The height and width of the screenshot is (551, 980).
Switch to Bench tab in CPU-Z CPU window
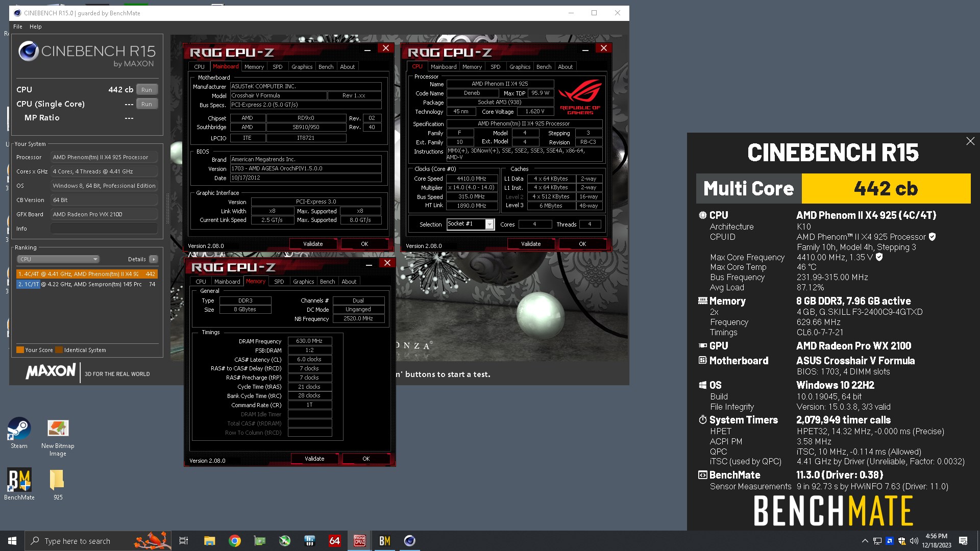[544, 67]
